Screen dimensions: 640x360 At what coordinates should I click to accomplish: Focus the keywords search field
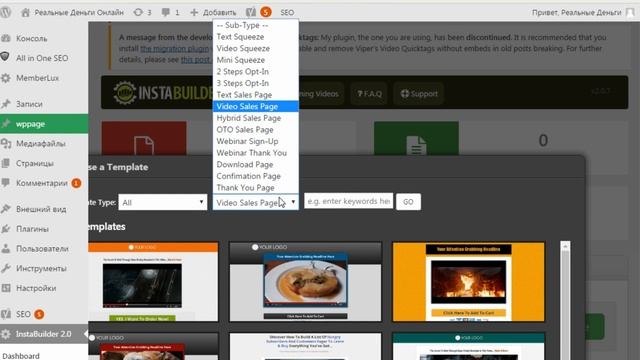click(x=348, y=201)
